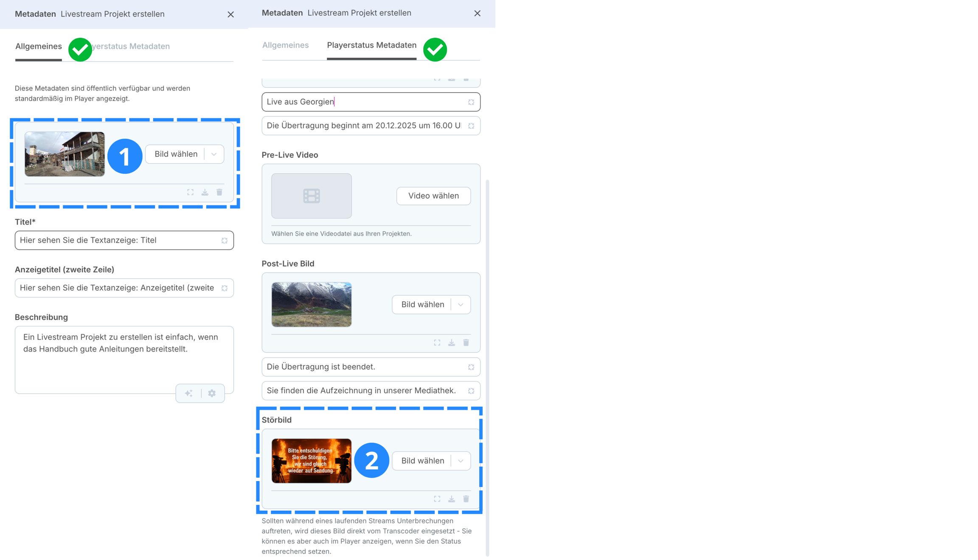Screen dimensions: 978x560
Task: Download the general metadata thumbnail image
Action: [x=205, y=192]
